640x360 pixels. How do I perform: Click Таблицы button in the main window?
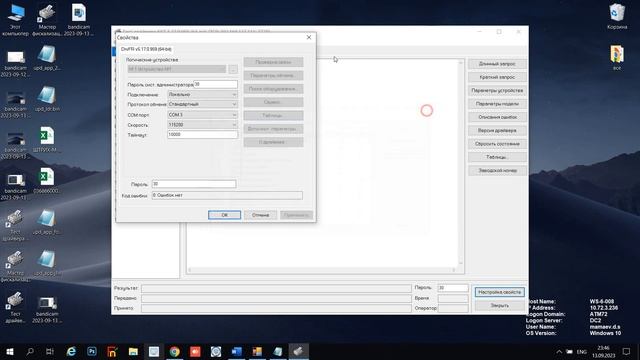[x=497, y=157]
